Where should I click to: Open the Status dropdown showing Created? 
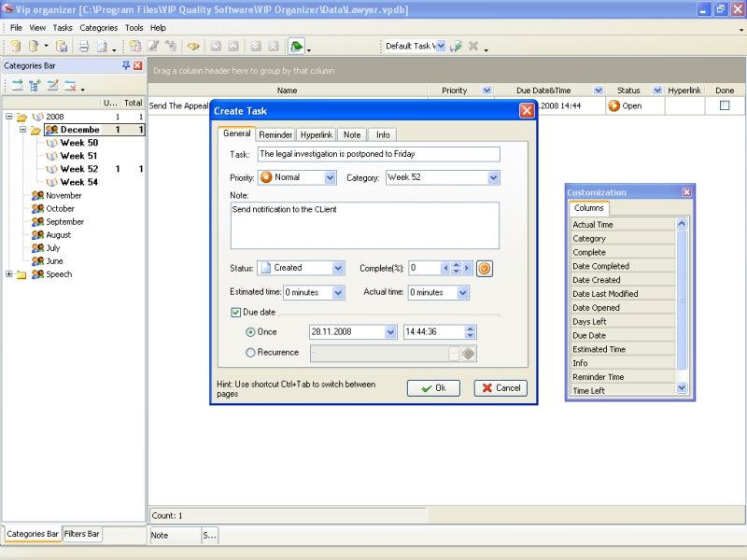click(x=338, y=268)
